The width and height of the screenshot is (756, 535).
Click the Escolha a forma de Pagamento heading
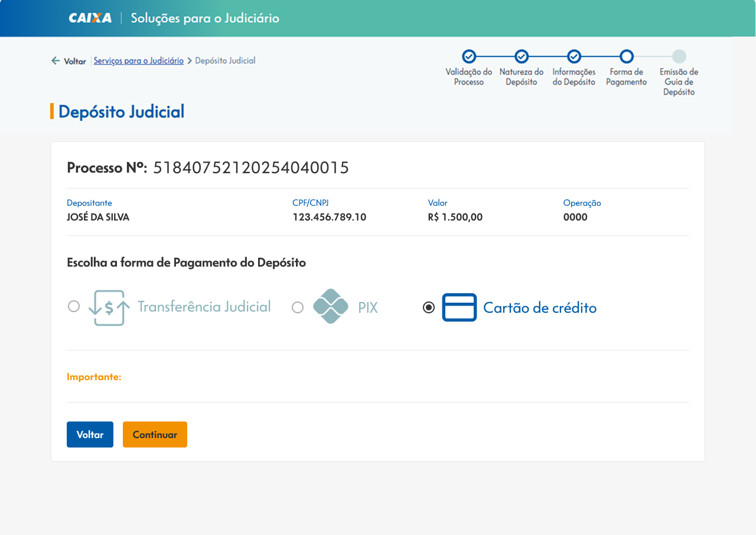187,262
